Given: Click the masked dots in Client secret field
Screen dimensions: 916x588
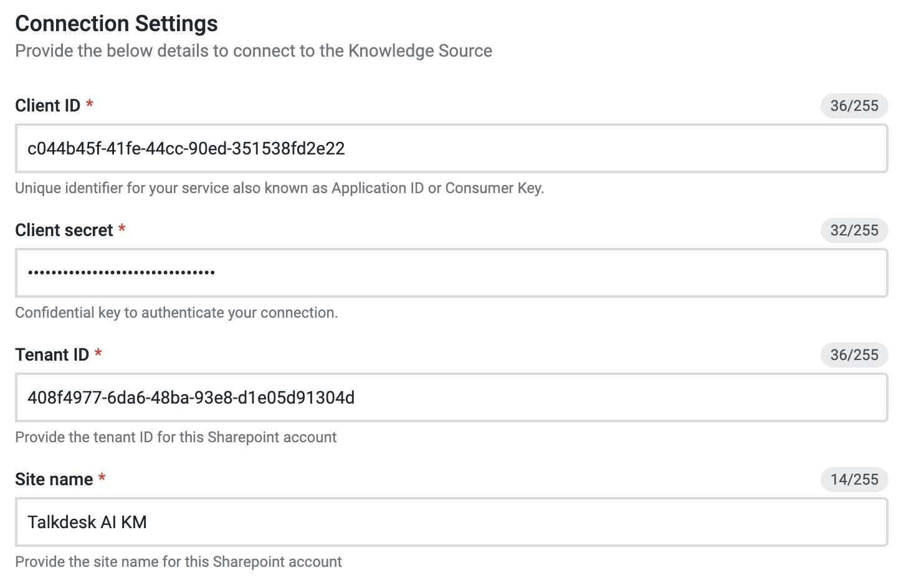Looking at the screenshot, I should point(122,273).
